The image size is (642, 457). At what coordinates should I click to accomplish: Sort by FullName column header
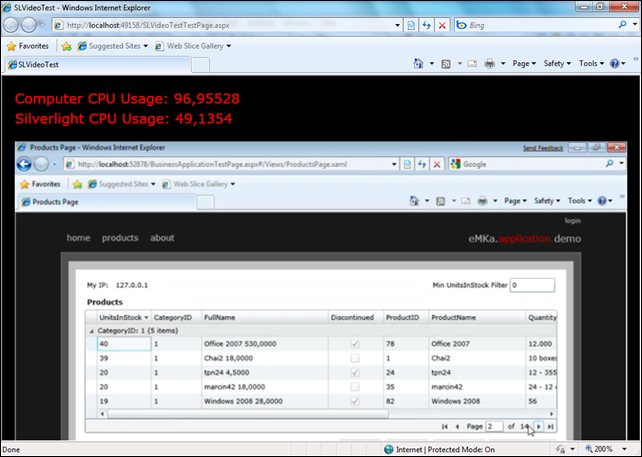(264, 318)
